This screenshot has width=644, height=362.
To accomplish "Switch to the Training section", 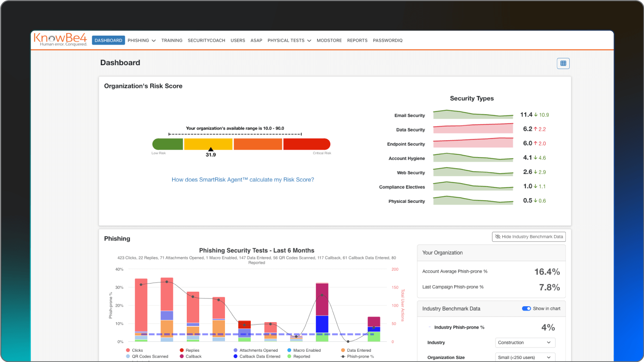I will [x=172, y=40].
